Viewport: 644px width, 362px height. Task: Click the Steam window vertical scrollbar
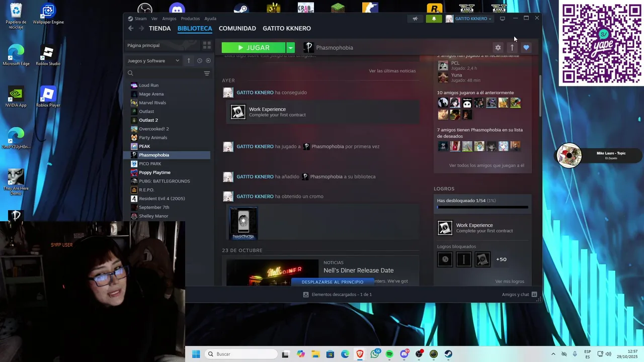click(541, 96)
